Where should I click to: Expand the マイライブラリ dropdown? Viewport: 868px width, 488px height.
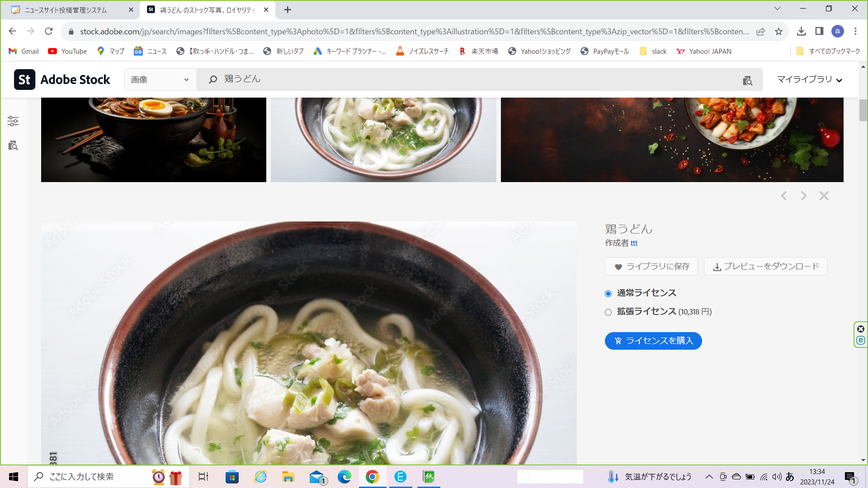coord(809,80)
